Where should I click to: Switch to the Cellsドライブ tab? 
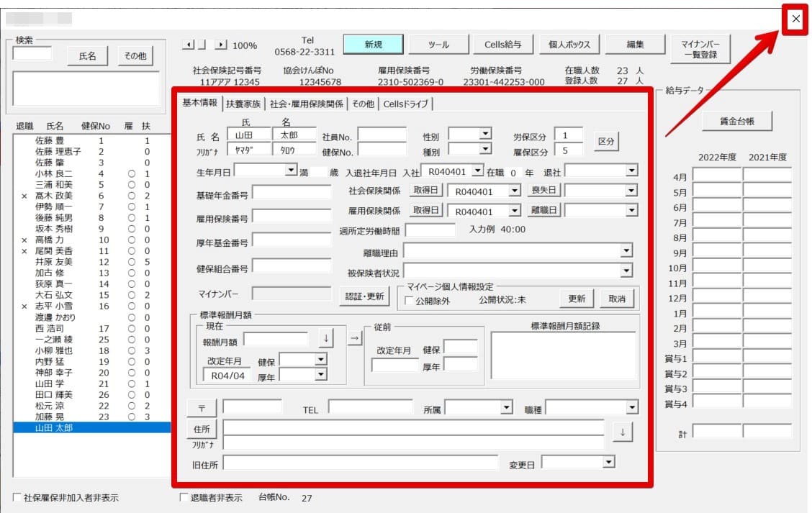pos(405,104)
